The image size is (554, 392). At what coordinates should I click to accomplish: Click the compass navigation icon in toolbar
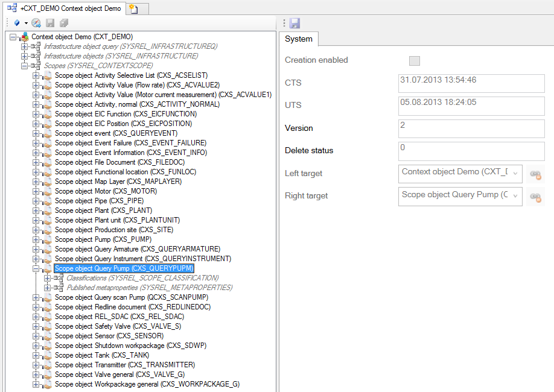[x=36, y=23]
